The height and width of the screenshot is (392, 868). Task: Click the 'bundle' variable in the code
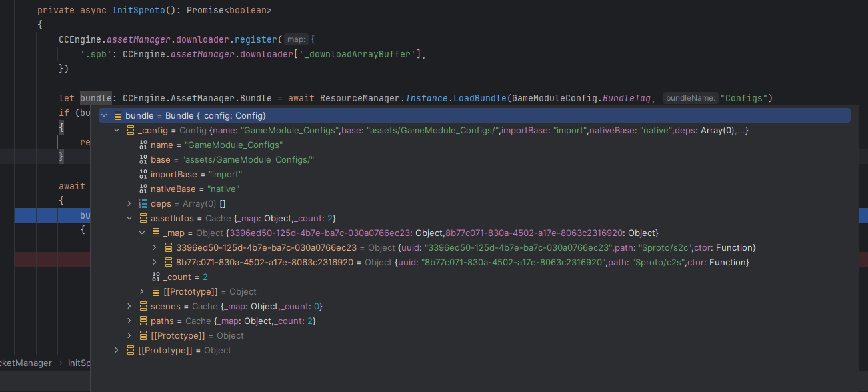coord(96,99)
